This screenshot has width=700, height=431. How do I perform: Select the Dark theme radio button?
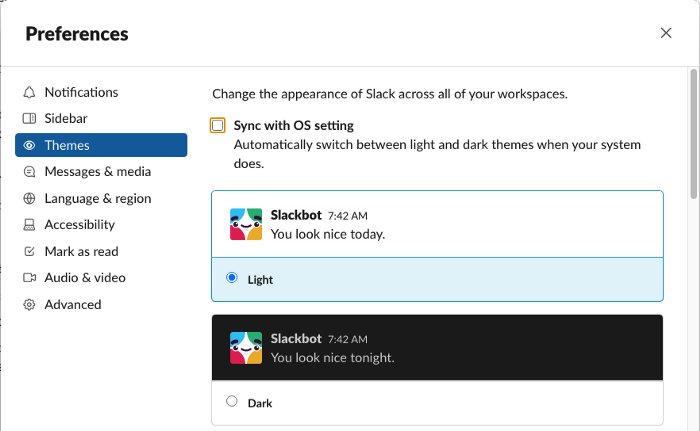point(232,401)
